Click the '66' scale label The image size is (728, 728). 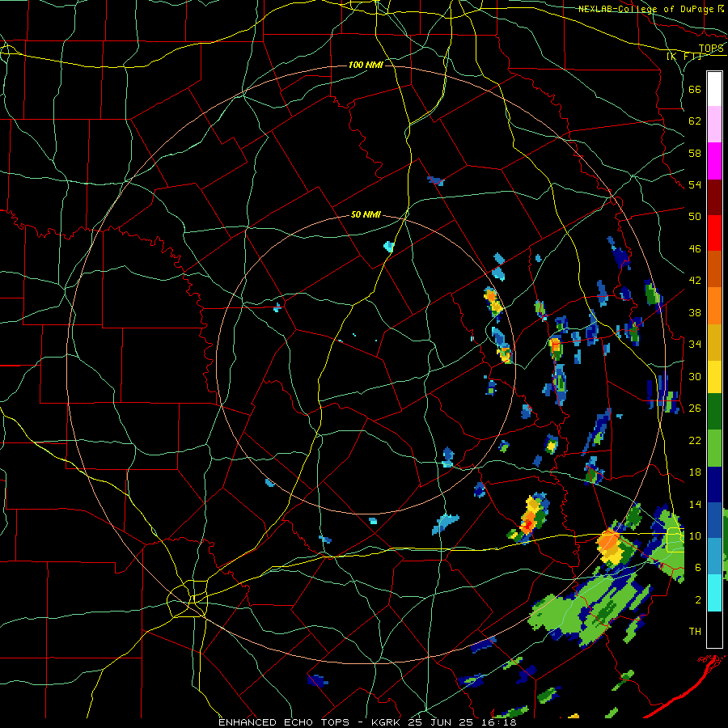(x=695, y=90)
